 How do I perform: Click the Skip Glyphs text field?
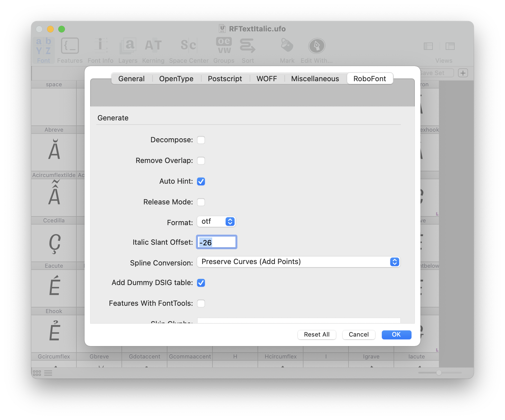[299, 321]
